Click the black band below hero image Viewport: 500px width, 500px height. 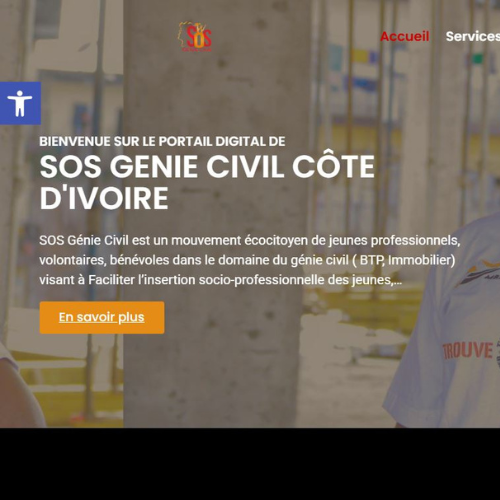point(250,464)
